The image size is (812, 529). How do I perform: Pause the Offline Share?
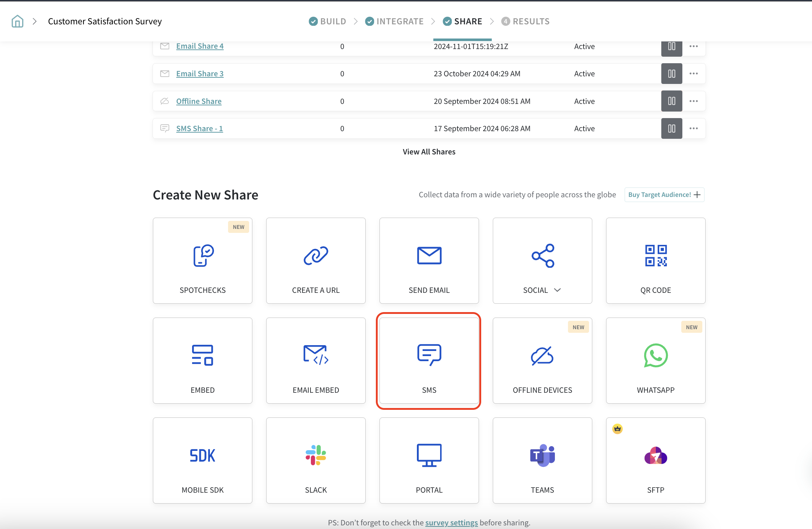tap(671, 101)
